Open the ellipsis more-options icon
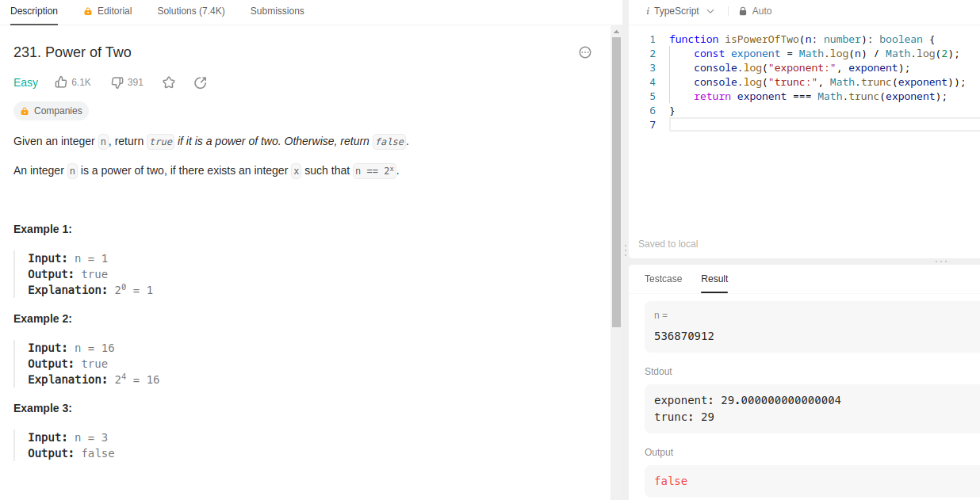 pyautogui.click(x=585, y=52)
